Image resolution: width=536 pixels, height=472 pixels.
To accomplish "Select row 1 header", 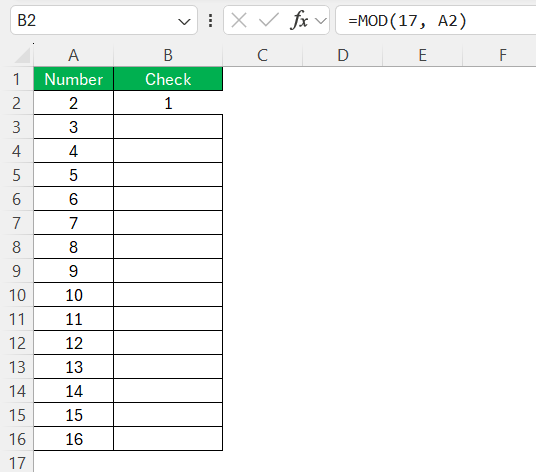I will (x=16, y=79).
